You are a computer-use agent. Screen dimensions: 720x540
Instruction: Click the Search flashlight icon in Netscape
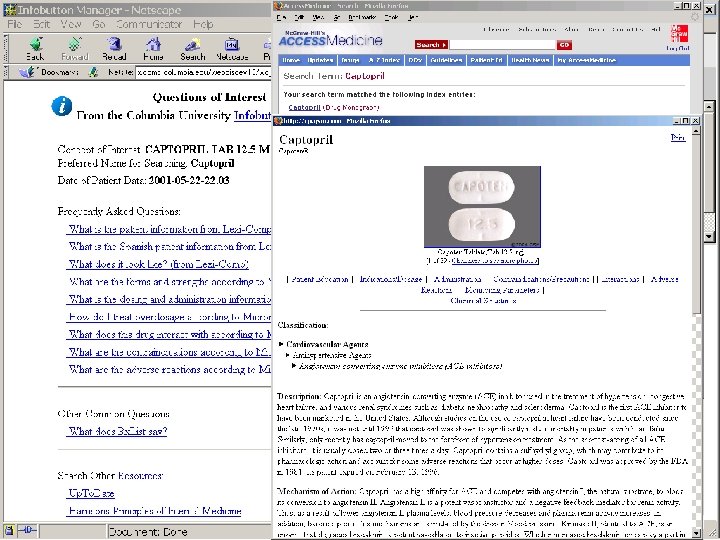[192, 45]
